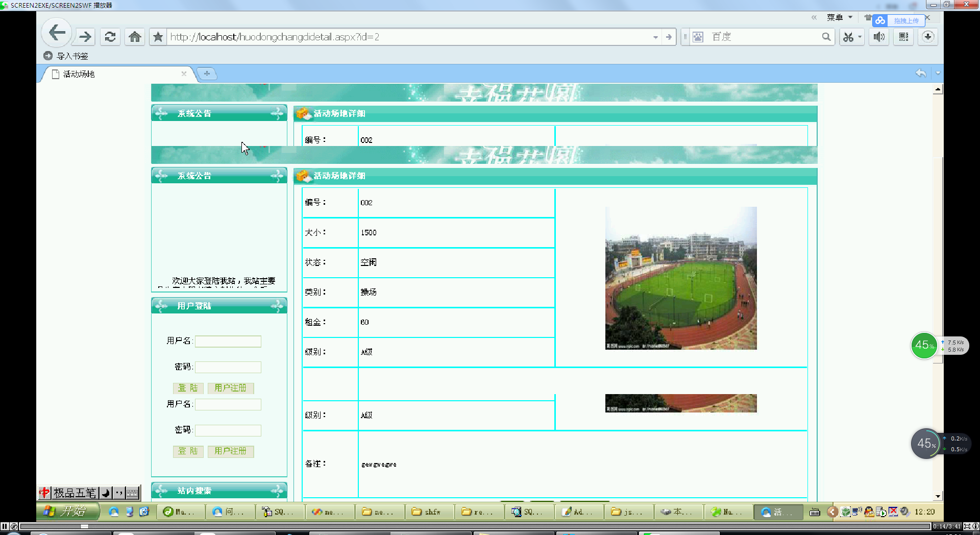Viewport: 980px width, 535px height.
Task: Close the 活动场地 tab
Action: (184, 74)
